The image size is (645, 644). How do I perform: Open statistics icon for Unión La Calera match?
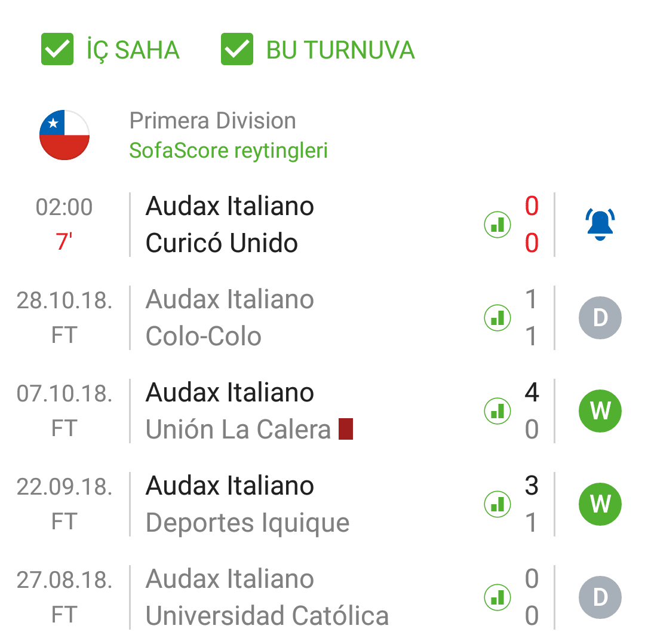(x=497, y=410)
